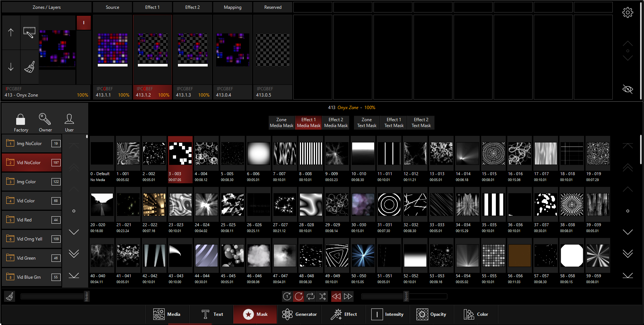Select the Vid NoColor folder
This screenshot has height=325, width=644.
pyautogui.click(x=32, y=163)
